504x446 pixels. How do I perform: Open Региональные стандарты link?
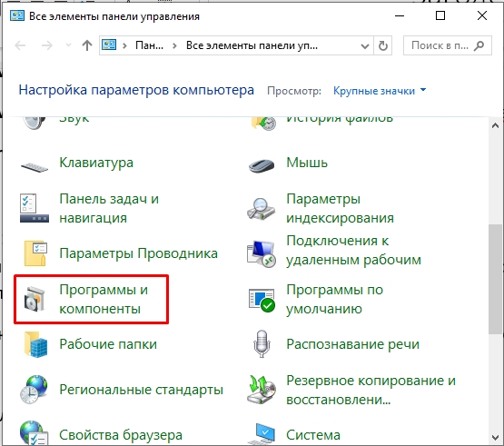(141, 390)
